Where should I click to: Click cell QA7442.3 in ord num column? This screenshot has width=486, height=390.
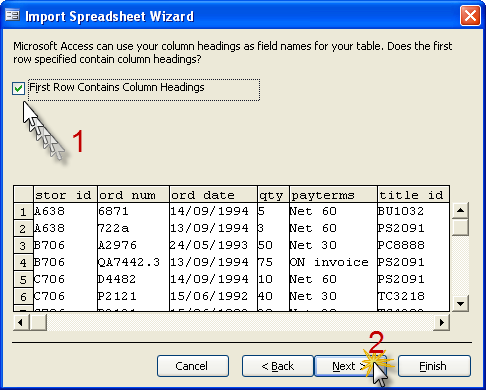(x=133, y=262)
